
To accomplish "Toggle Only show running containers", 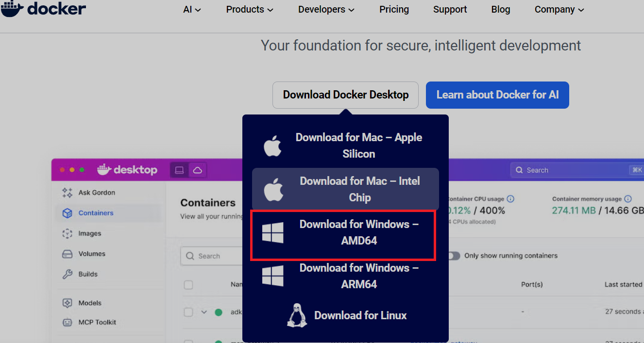I will point(454,256).
